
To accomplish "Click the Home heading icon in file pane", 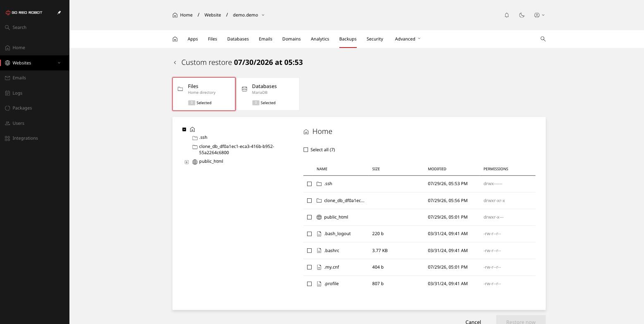I will (306, 132).
